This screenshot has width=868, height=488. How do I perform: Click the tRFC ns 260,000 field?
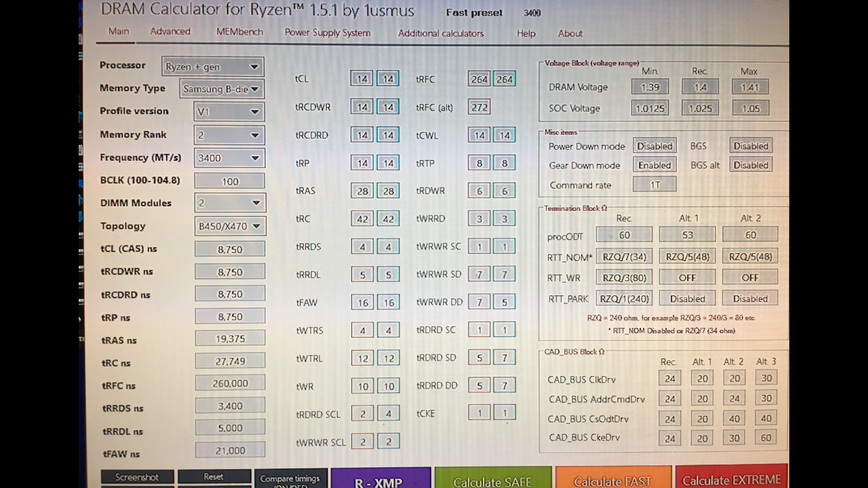click(x=231, y=383)
